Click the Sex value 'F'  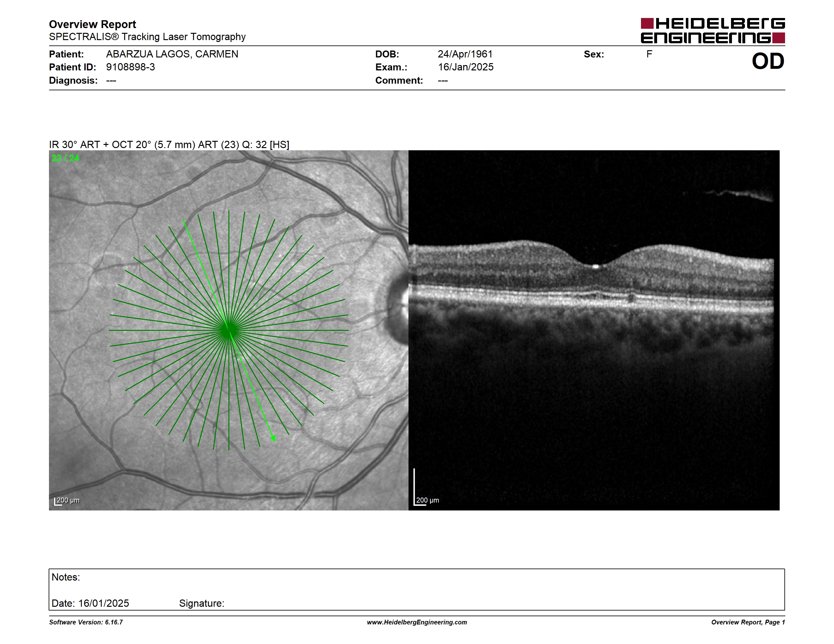[x=649, y=54]
